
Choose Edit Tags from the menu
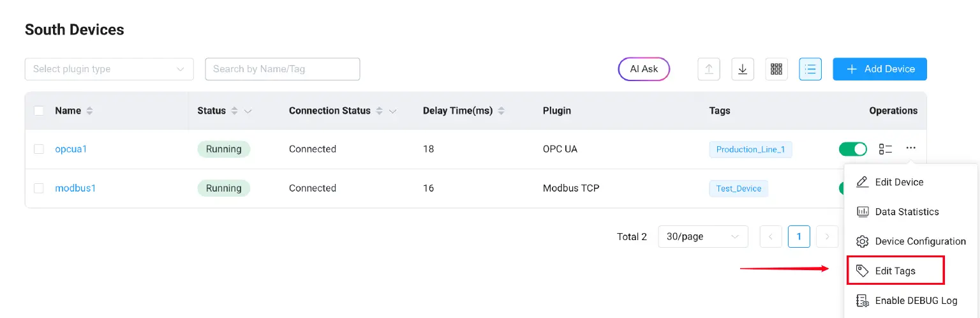[895, 271]
